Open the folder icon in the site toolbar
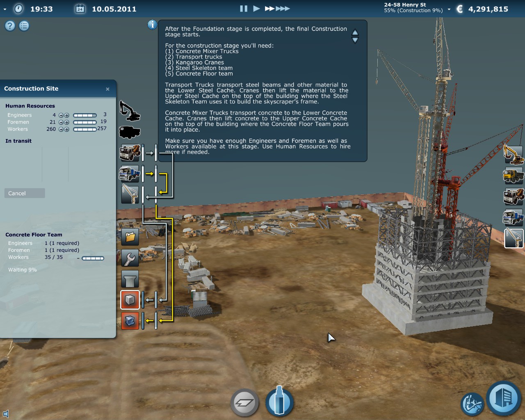525x420 pixels. coord(130,237)
